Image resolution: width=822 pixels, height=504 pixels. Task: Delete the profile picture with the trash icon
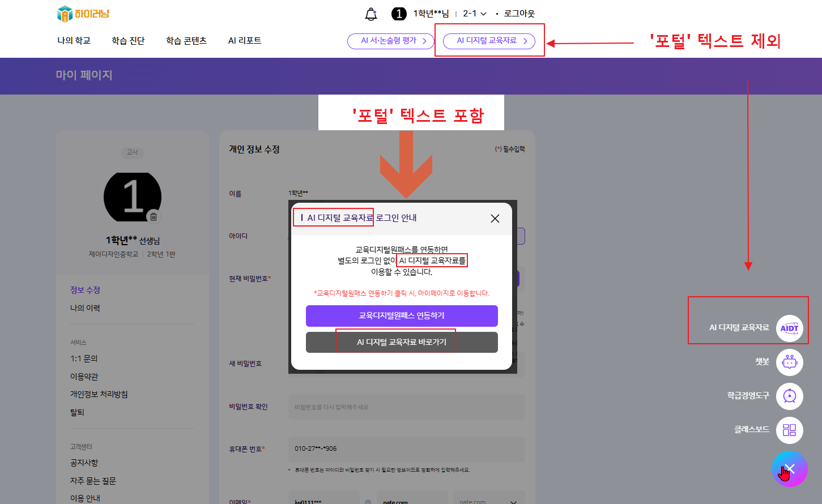(x=154, y=216)
